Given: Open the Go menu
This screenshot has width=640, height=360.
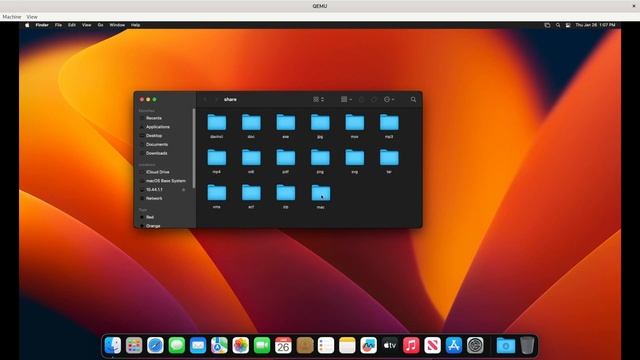Looking at the screenshot, I should [100, 25].
